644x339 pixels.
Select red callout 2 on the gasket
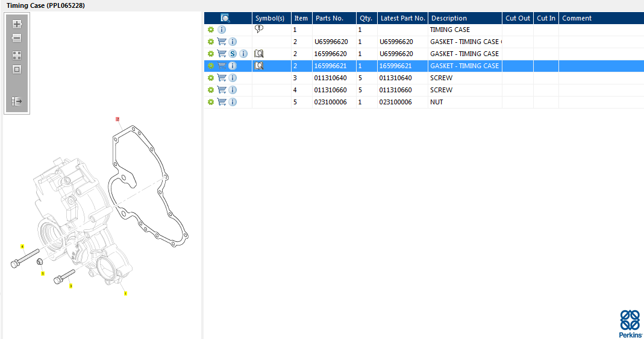[x=117, y=119]
